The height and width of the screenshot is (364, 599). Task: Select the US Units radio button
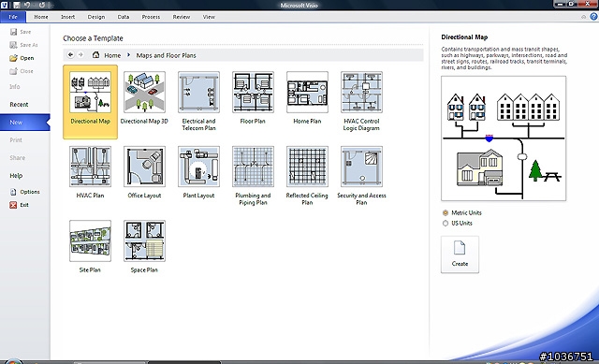(x=446, y=223)
